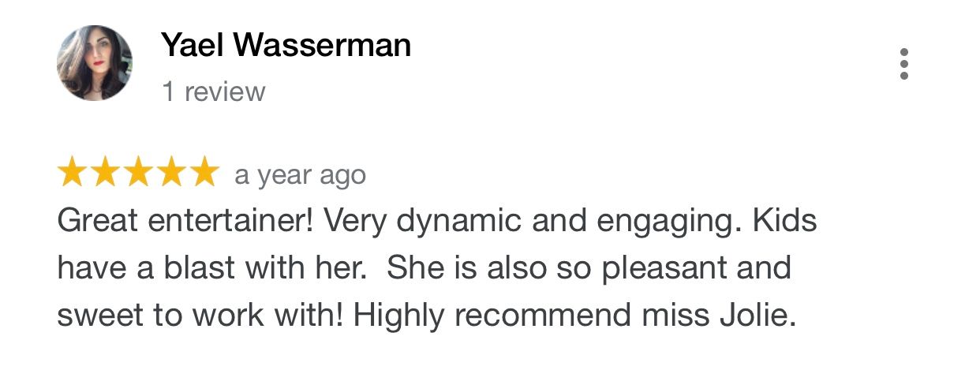Viewport: 980px width, 385px height.
Task: Click "sweet to work with!" text
Action: [200, 316]
